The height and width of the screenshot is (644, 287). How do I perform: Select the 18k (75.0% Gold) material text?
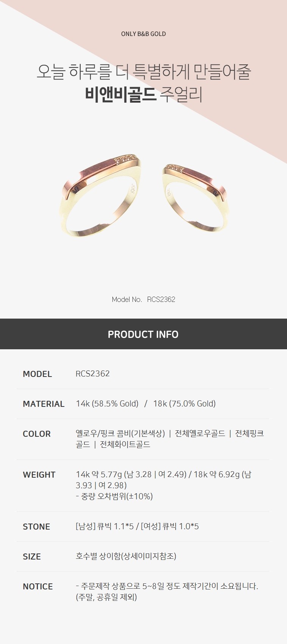pos(184,404)
